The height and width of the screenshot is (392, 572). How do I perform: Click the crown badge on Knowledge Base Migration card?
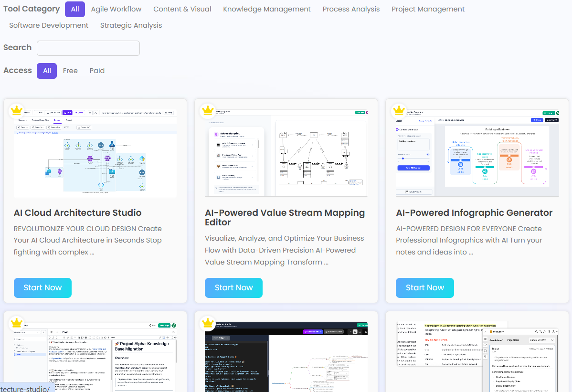[x=17, y=323]
